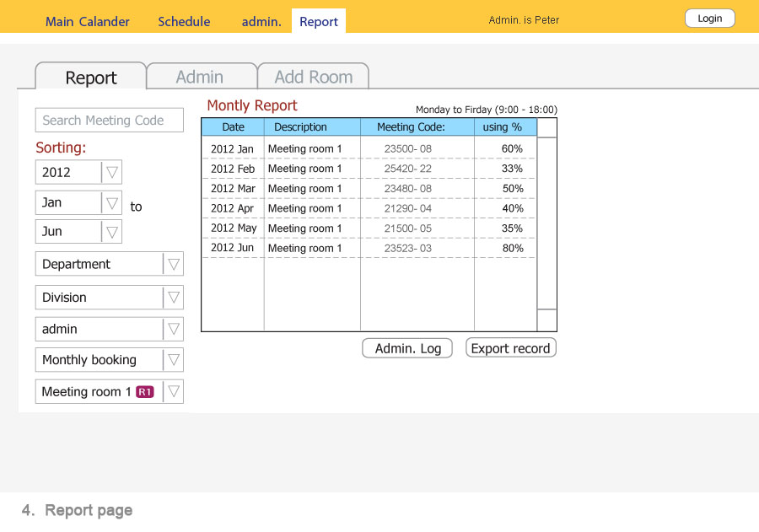Viewport: 759px width, 532px height.
Task: Open the Meeting room 1 dropdown
Action: [110, 391]
